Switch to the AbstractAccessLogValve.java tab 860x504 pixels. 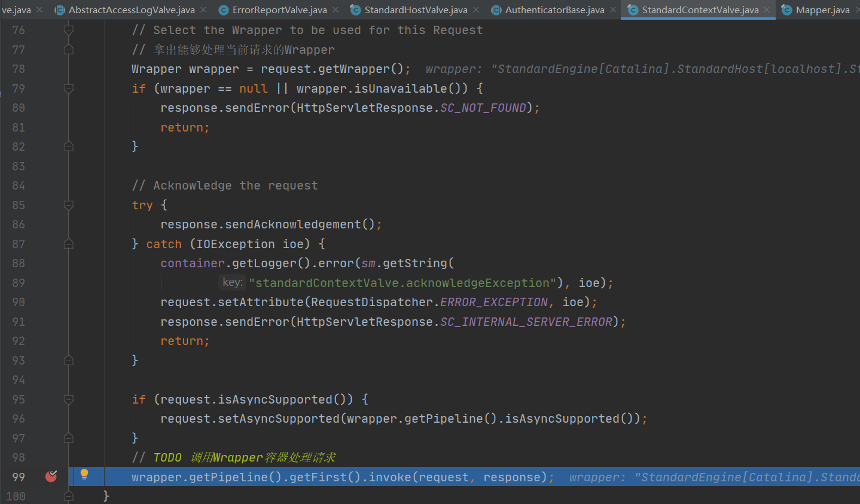click(132, 10)
